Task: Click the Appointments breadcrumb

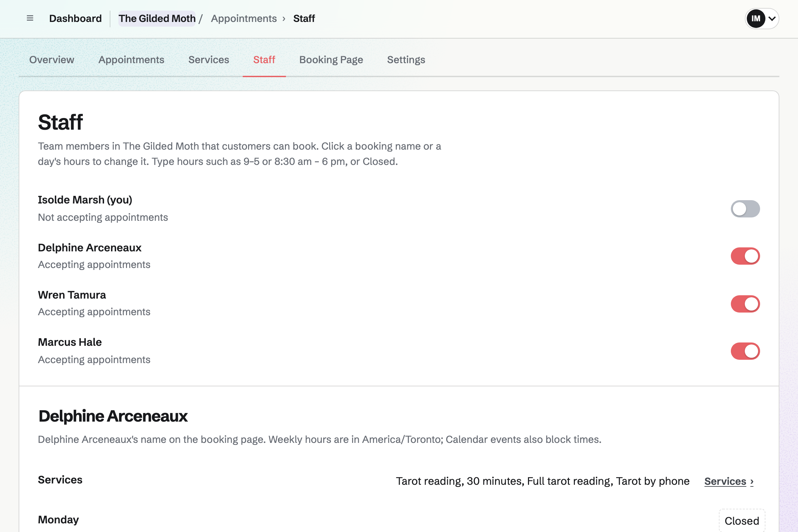Action: [x=244, y=18]
